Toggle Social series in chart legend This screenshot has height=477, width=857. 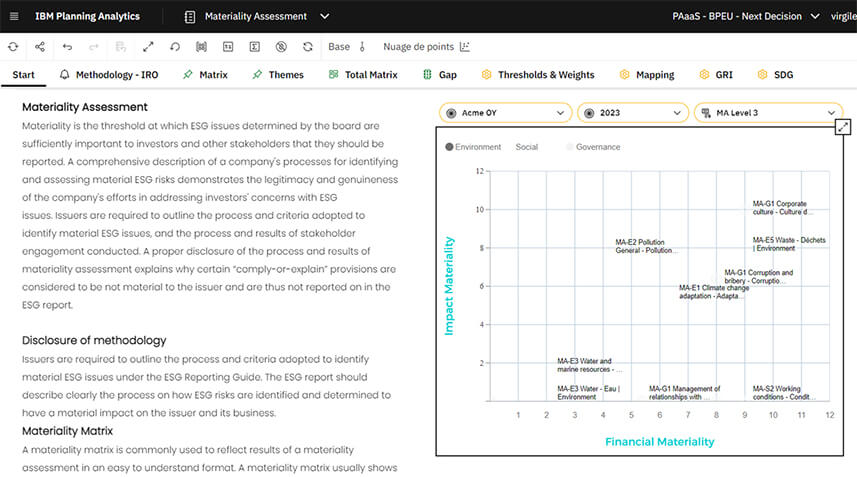526,147
